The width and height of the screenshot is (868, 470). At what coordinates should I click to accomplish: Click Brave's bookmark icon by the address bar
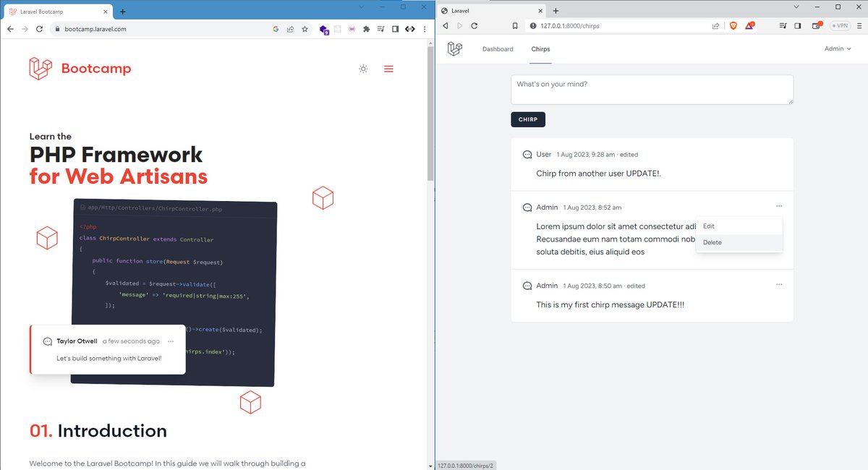coord(514,25)
